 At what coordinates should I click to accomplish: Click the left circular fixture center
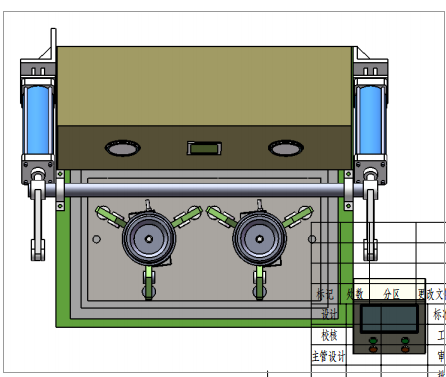tap(149, 239)
